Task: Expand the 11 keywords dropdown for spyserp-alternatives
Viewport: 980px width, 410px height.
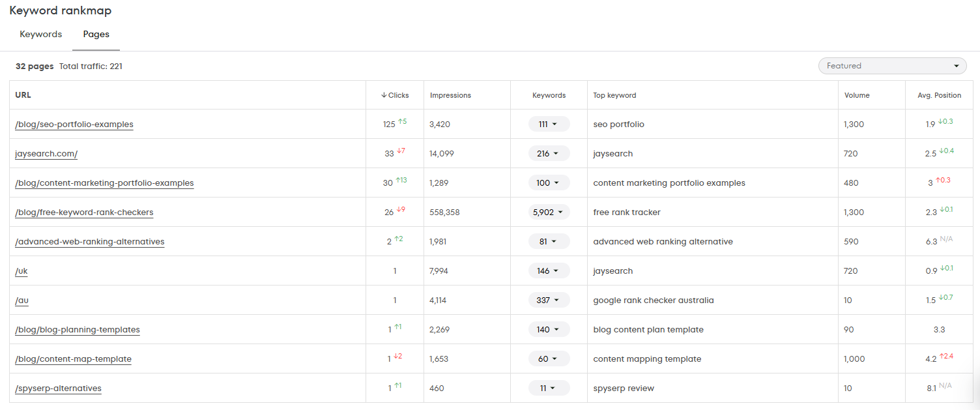Action: point(549,387)
